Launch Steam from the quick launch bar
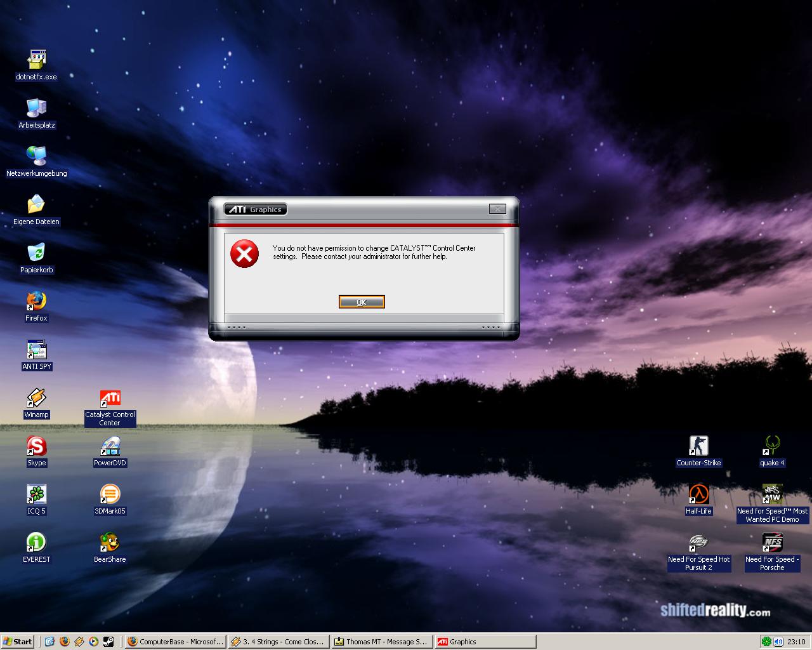Image resolution: width=812 pixels, height=650 pixels. [108, 642]
